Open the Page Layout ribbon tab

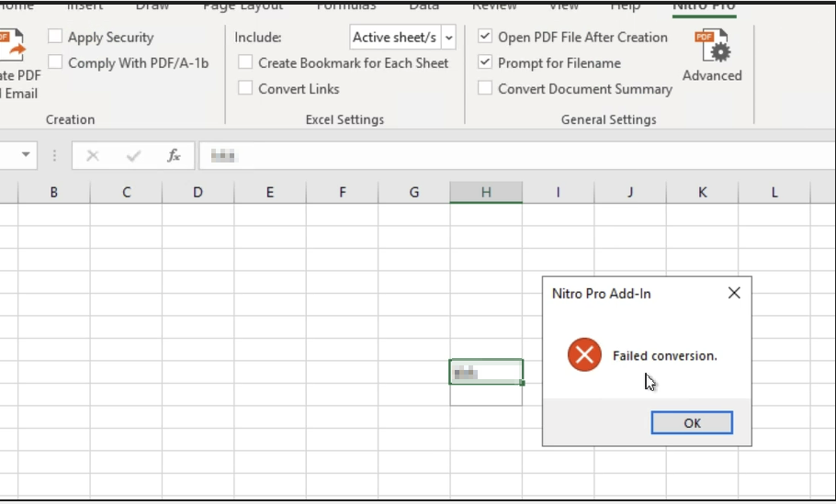[243, 6]
